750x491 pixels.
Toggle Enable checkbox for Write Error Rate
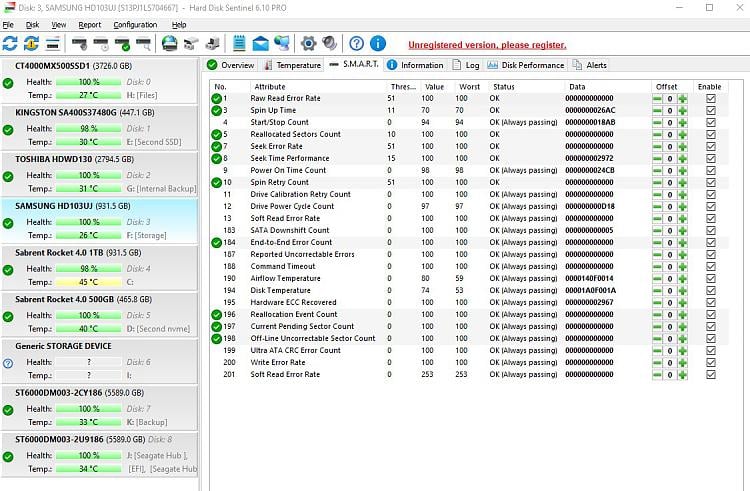coord(711,363)
